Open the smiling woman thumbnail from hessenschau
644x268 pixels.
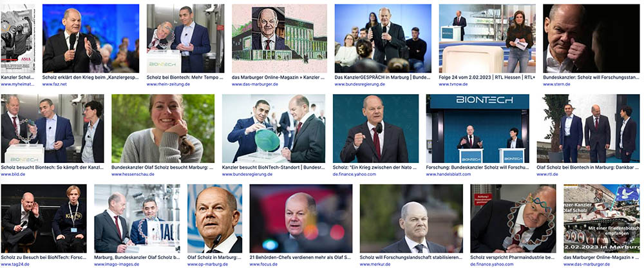(x=163, y=128)
